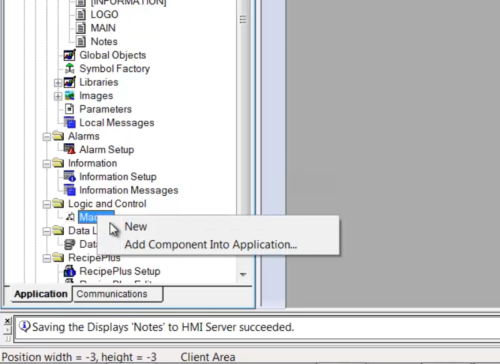The image size is (500, 364).
Task: Click the tree scrollbar down arrow
Action: 243,275
